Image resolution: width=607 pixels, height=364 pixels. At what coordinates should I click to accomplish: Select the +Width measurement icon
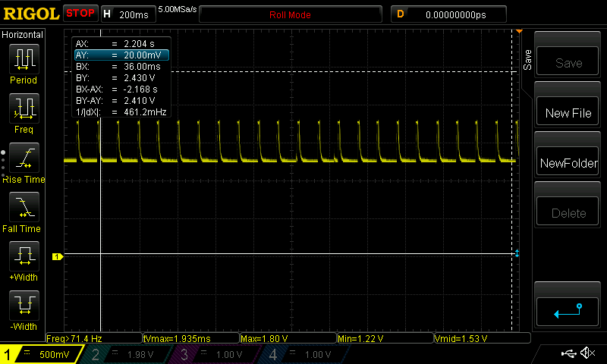tap(24, 256)
